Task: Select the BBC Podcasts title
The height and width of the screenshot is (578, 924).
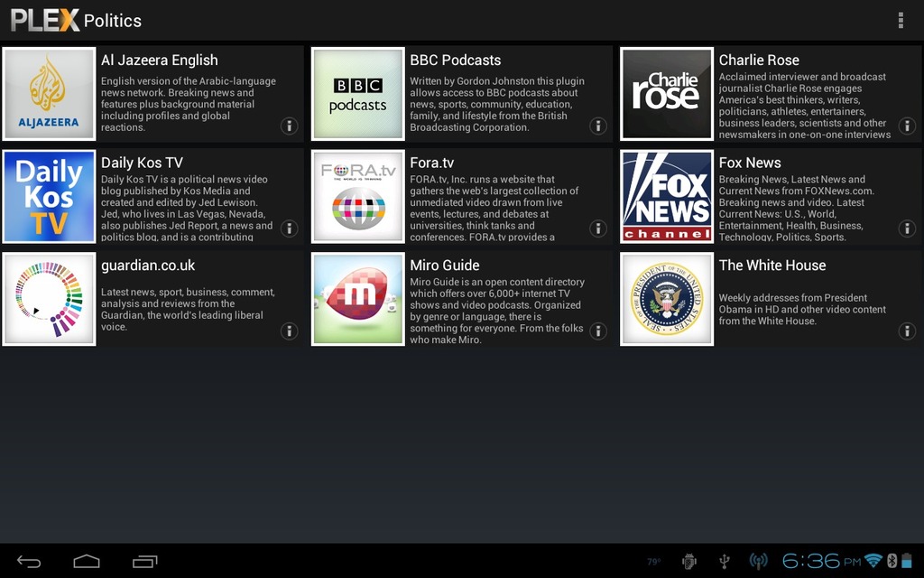Action: click(456, 61)
